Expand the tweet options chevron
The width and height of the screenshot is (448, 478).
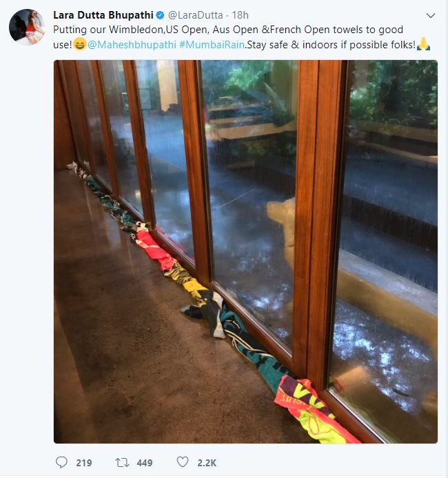click(431, 15)
